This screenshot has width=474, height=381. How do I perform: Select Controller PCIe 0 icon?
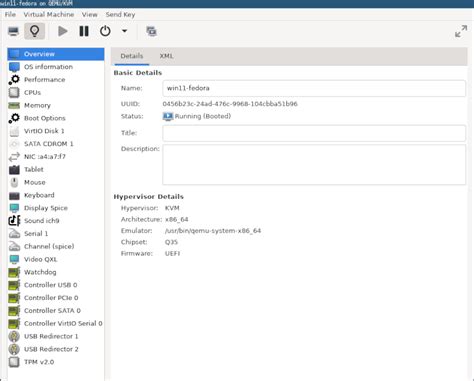tap(14, 298)
